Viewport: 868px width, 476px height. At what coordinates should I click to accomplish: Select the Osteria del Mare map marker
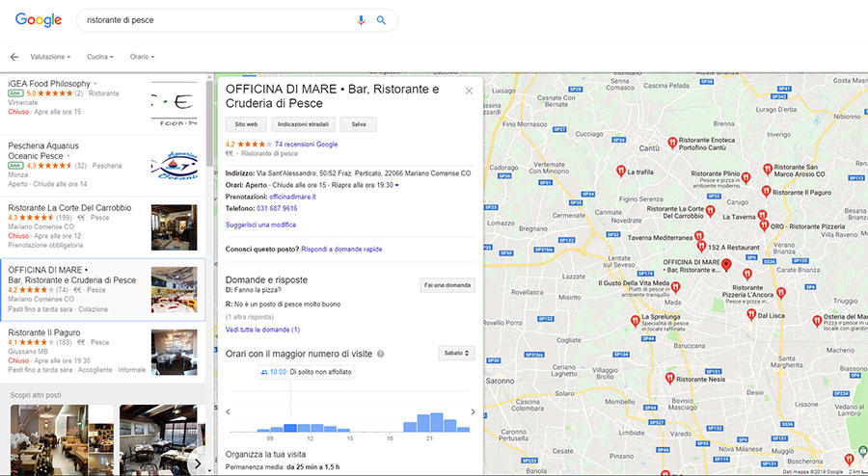(817, 320)
